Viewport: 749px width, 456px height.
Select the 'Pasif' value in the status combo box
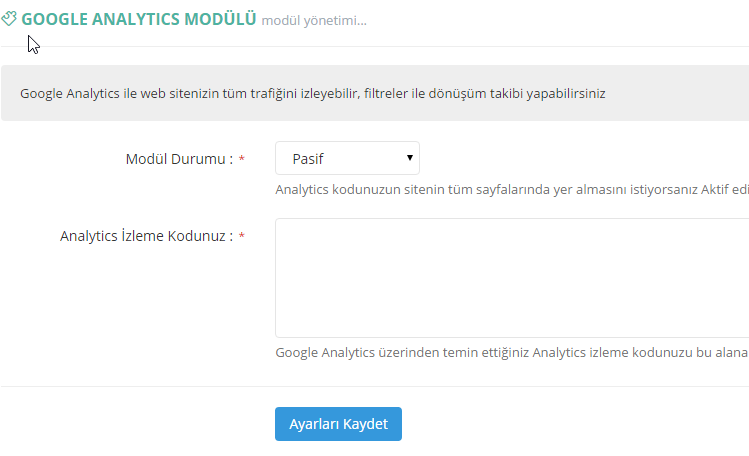(308, 158)
